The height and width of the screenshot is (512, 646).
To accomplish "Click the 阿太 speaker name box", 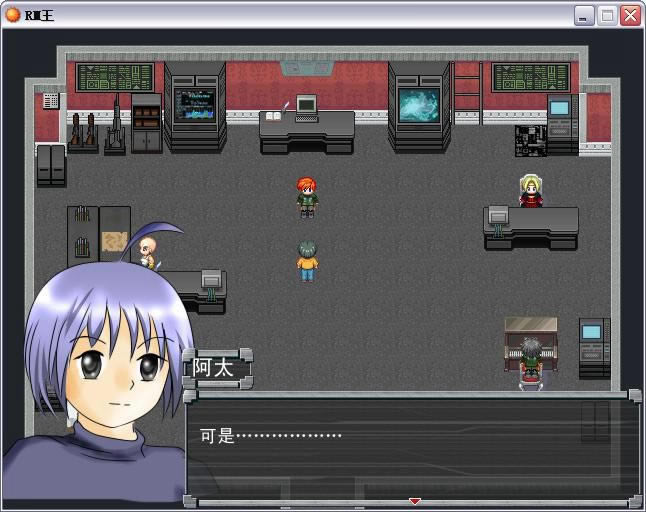I will tap(217, 368).
